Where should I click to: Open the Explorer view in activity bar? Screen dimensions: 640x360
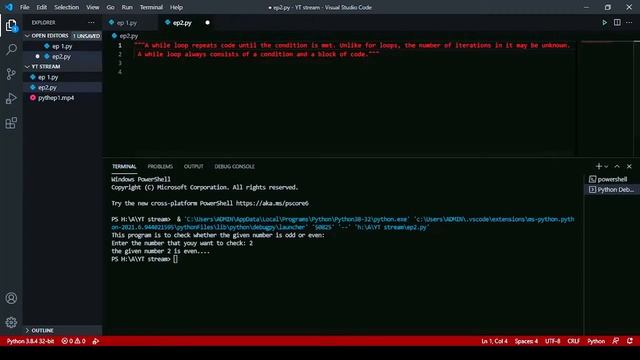click(x=11, y=25)
